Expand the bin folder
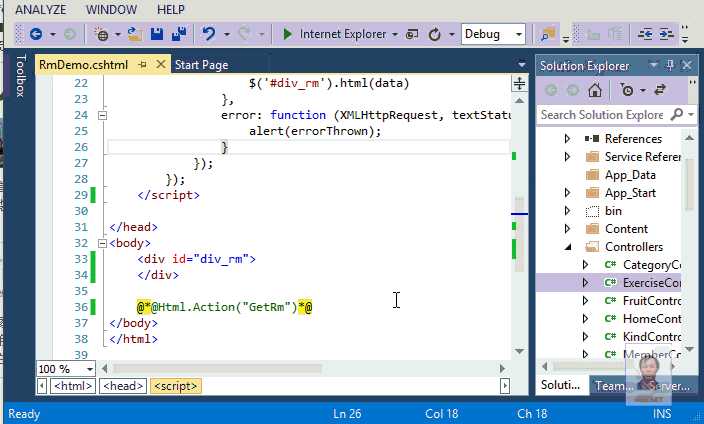 point(567,211)
